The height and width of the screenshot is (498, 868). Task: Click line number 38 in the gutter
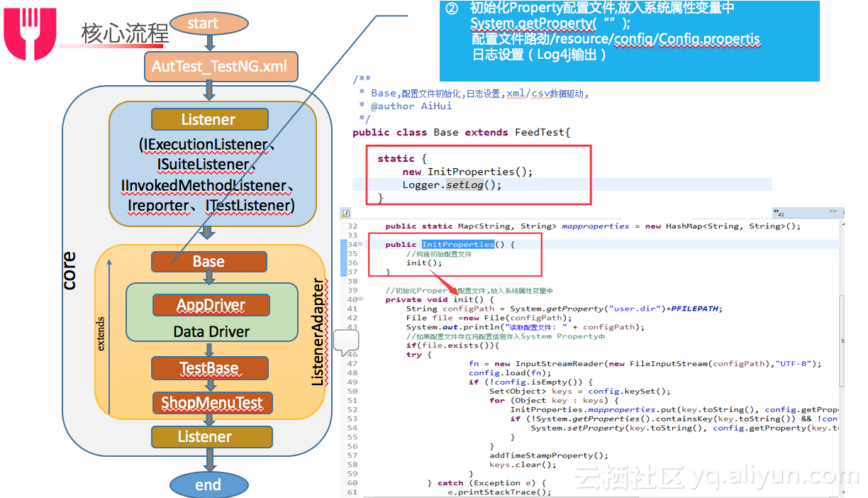[x=352, y=281]
